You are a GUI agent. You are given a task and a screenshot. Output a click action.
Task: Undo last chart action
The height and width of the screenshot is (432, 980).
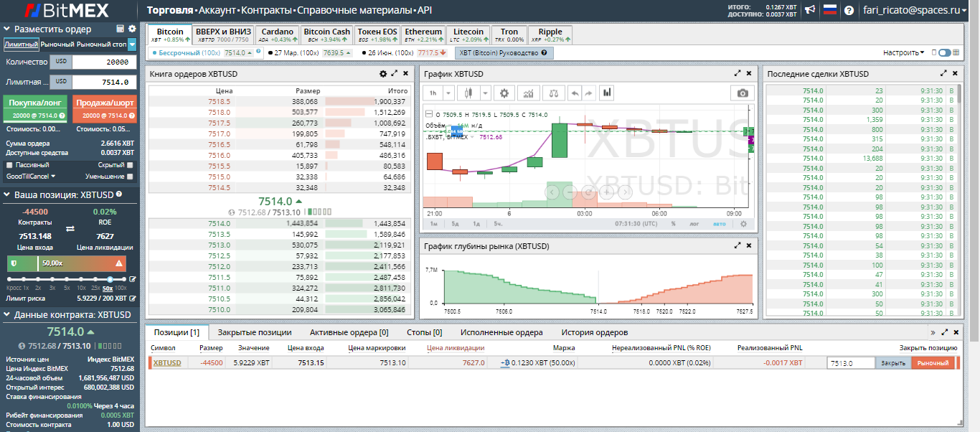[575, 93]
